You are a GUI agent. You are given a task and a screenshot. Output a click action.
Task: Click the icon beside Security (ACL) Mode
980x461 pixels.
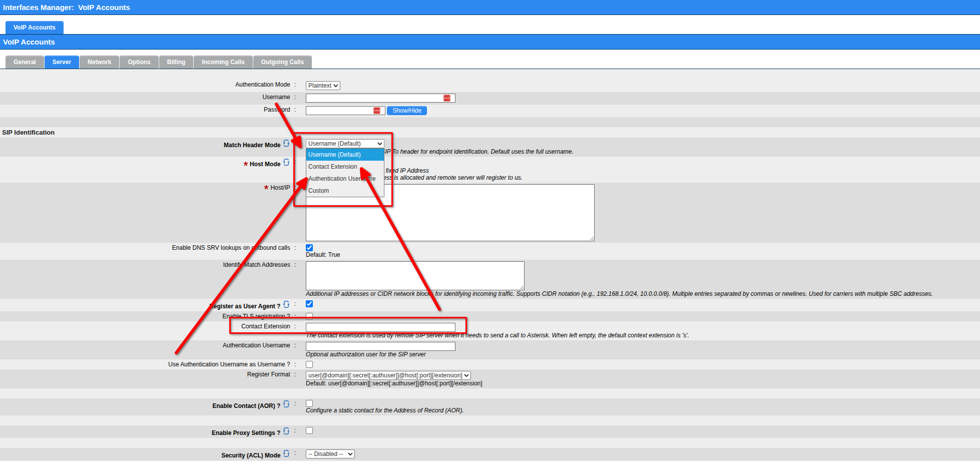286,454
